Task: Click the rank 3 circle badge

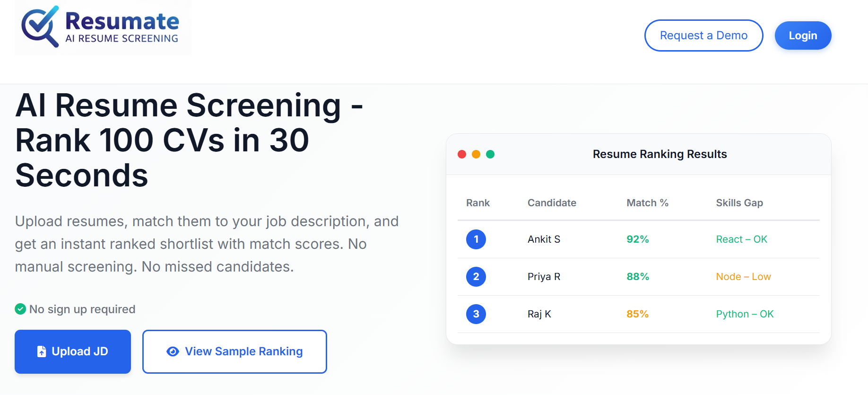Action: pos(476,314)
